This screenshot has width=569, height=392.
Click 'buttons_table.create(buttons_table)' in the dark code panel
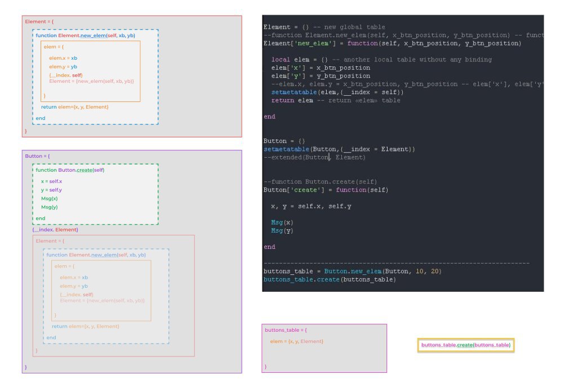330,279
